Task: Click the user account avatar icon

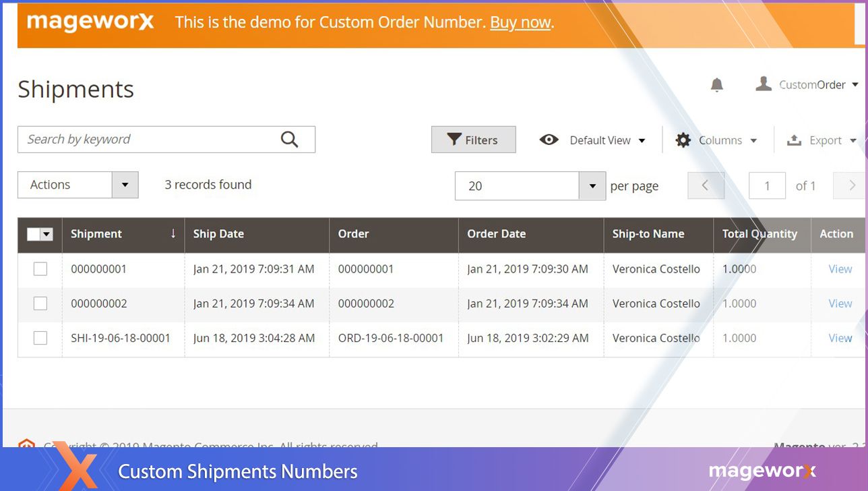Action: [763, 84]
